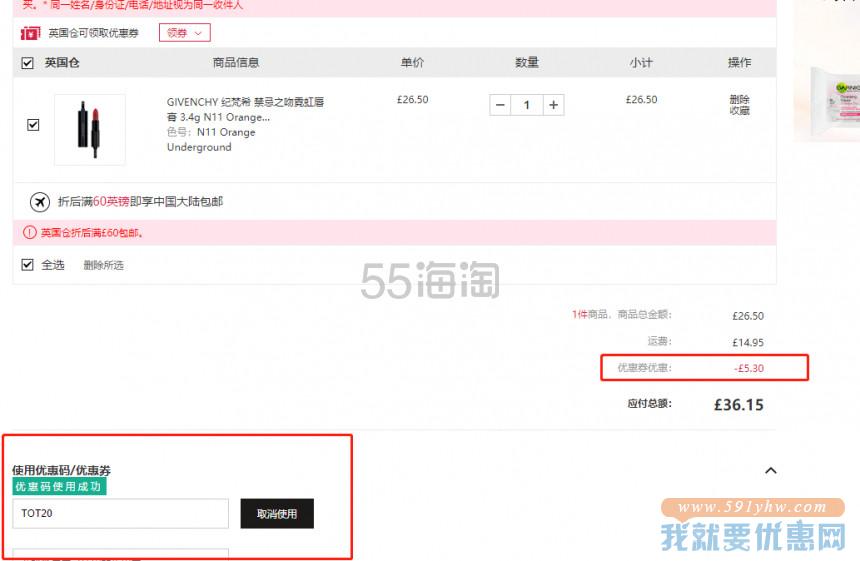Click the 商品总金额 £26.50 value
The image size is (860, 561).
point(748,316)
